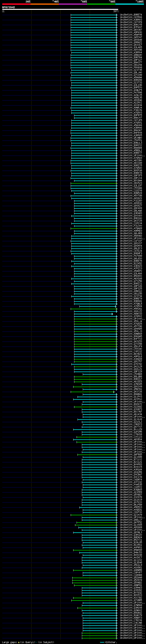Click the green alignment bar for UniRef100_A3ITB2
This screenshot has width=146, height=644.
95,598
